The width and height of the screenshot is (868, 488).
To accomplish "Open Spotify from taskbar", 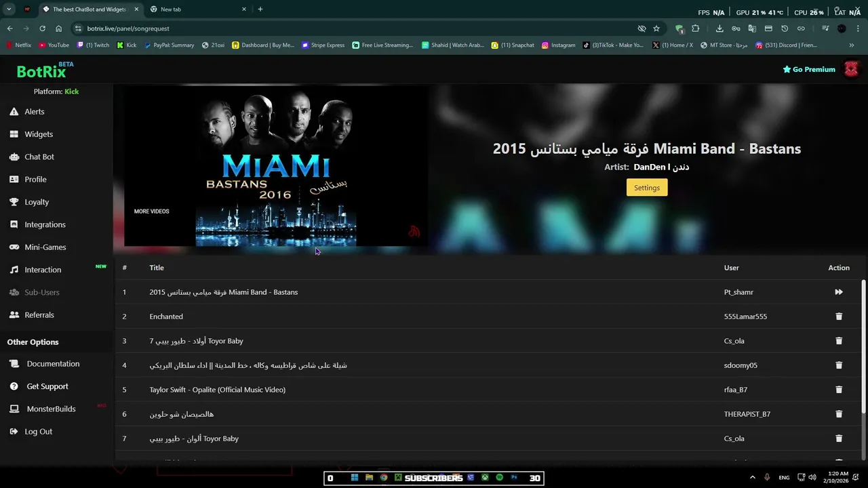I will point(500,478).
